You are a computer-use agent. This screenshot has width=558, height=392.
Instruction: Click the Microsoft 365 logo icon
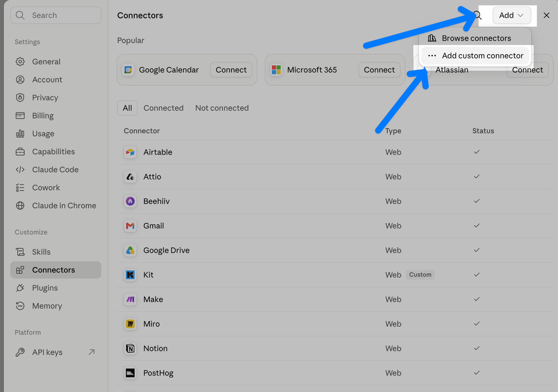coord(276,70)
